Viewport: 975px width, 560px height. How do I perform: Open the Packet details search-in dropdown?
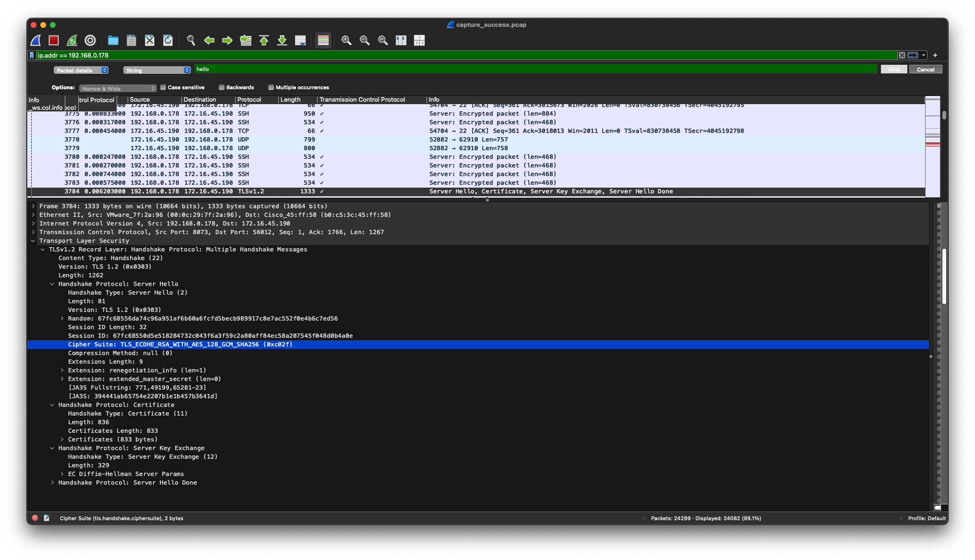point(81,71)
